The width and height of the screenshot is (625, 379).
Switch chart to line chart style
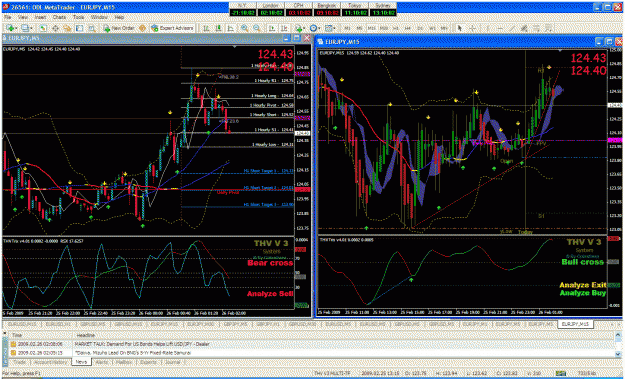pos(230,28)
